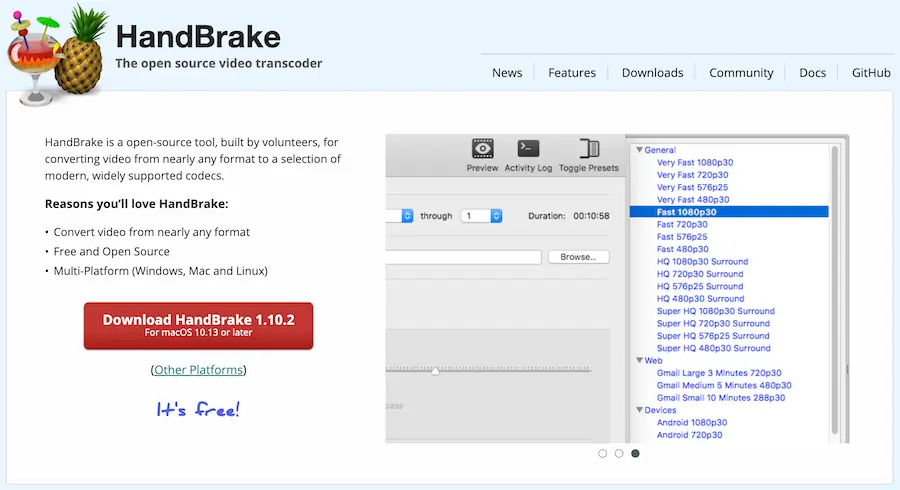This screenshot has width=900, height=490.
Task: Click 'Convert video from nearly any format' bullet
Action: (x=152, y=232)
